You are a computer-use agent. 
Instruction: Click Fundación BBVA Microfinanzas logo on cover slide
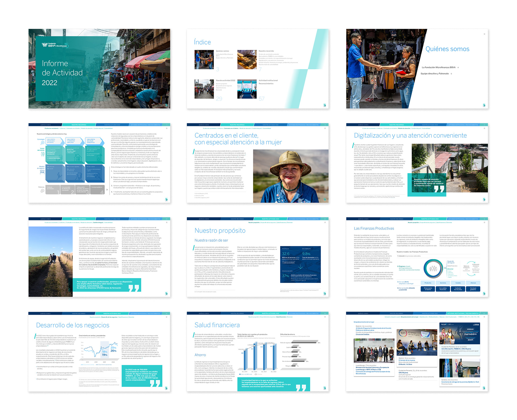point(55,45)
